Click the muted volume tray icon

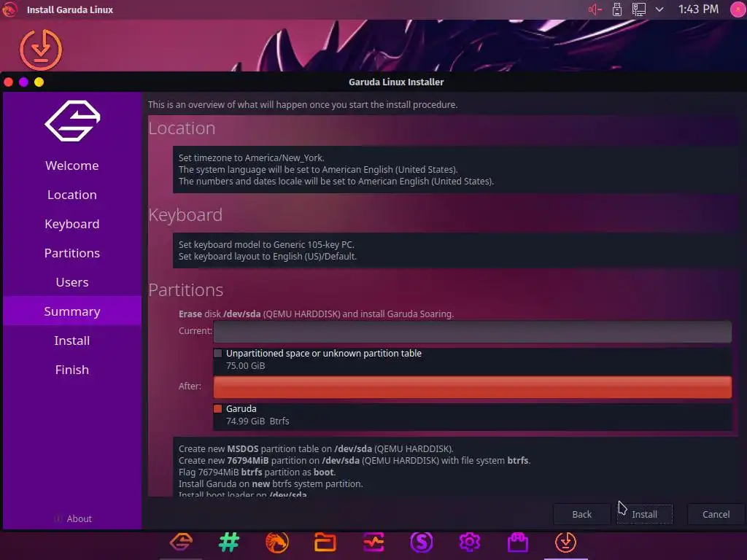coord(595,9)
